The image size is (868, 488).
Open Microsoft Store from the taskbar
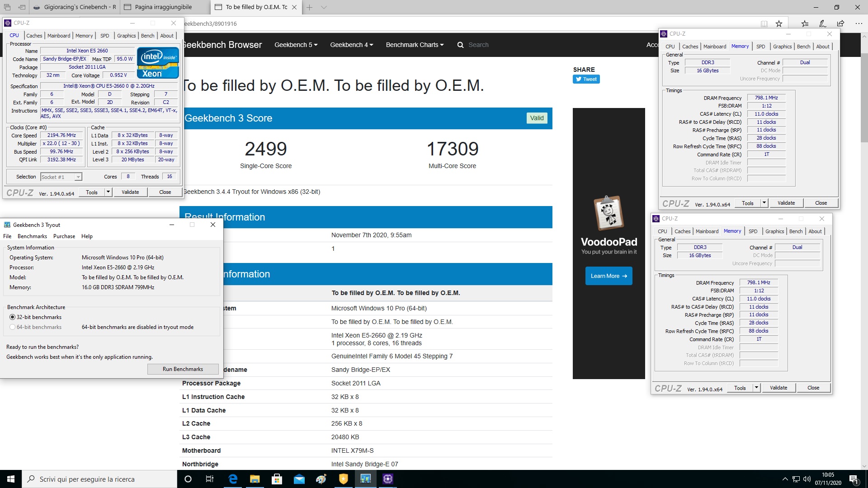coord(277,479)
